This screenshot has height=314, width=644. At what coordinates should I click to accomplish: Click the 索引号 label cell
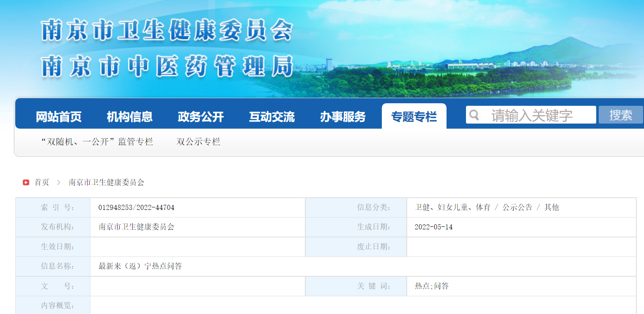[x=53, y=207]
